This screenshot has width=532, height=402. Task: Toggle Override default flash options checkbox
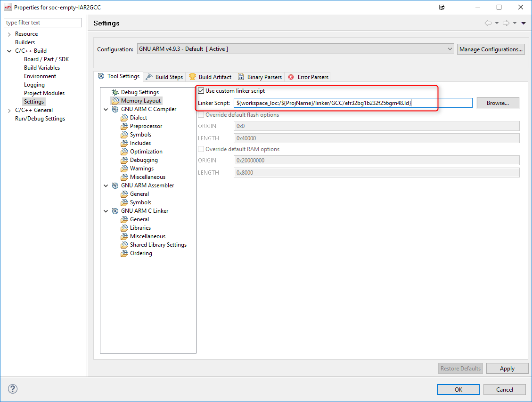tap(202, 115)
